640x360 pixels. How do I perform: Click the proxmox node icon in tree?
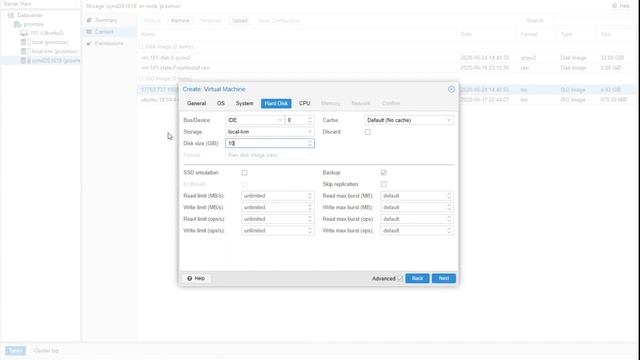tap(17, 24)
